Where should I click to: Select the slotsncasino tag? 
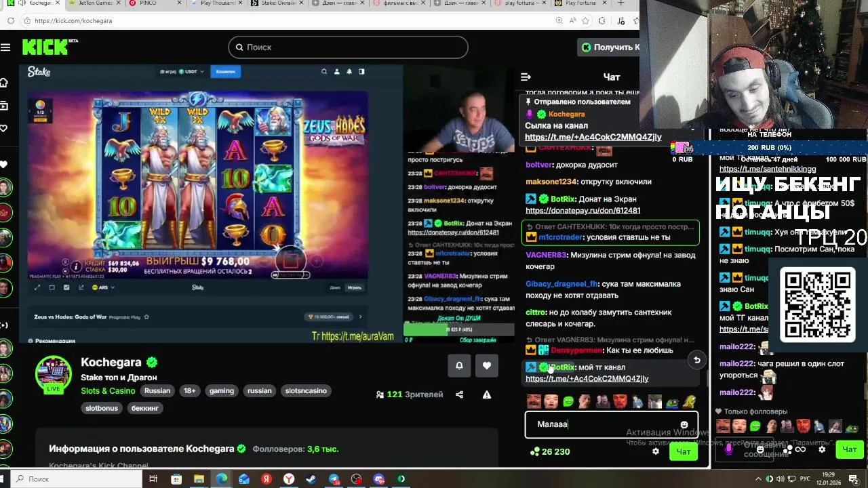306,390
